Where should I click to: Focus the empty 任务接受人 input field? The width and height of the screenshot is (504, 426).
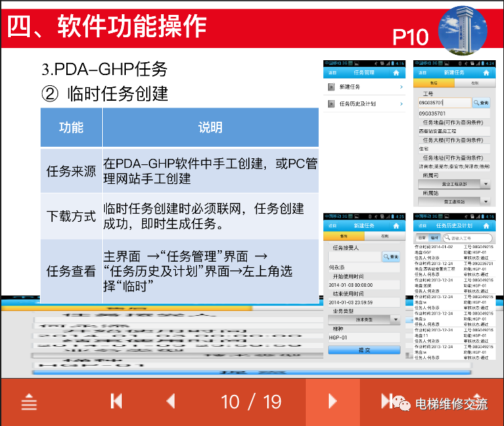pos(354,257)
